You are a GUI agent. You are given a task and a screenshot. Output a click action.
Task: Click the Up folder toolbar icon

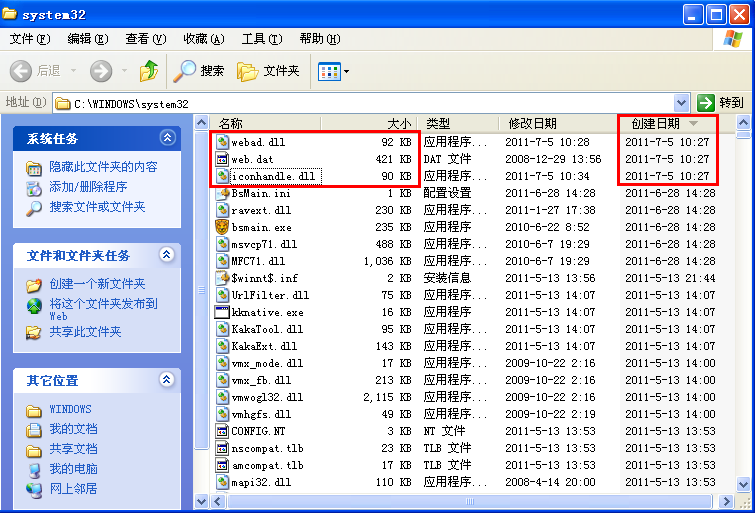tap(149, 71)
